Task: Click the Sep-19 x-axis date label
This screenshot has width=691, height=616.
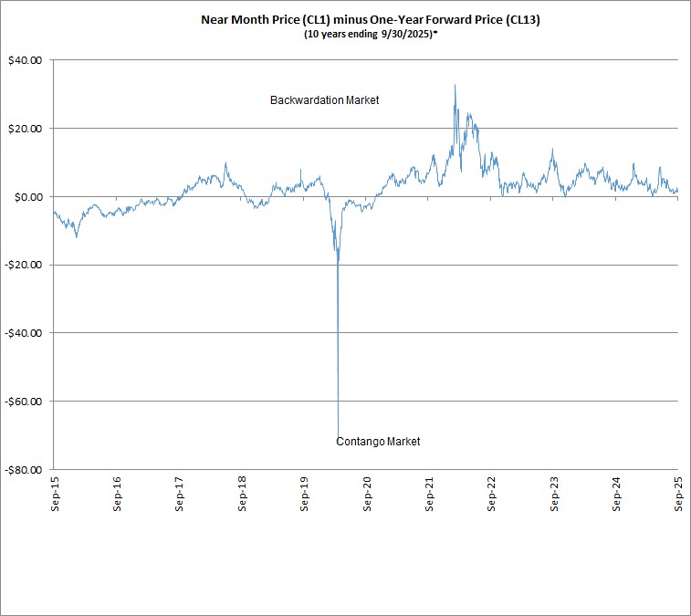Action: click(305, 492)
